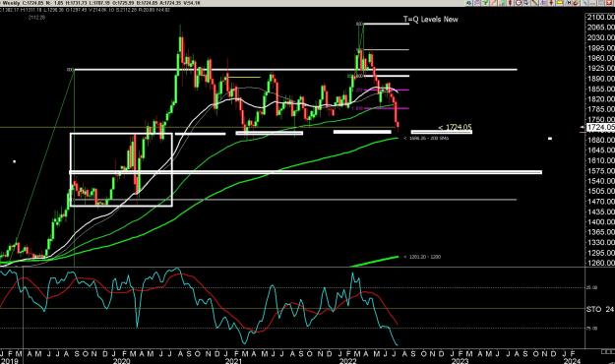Click the 2019 year label on time axis
The height and width of the screenshot is (364, 615).
pyautogui.click(x=10, y=360)
